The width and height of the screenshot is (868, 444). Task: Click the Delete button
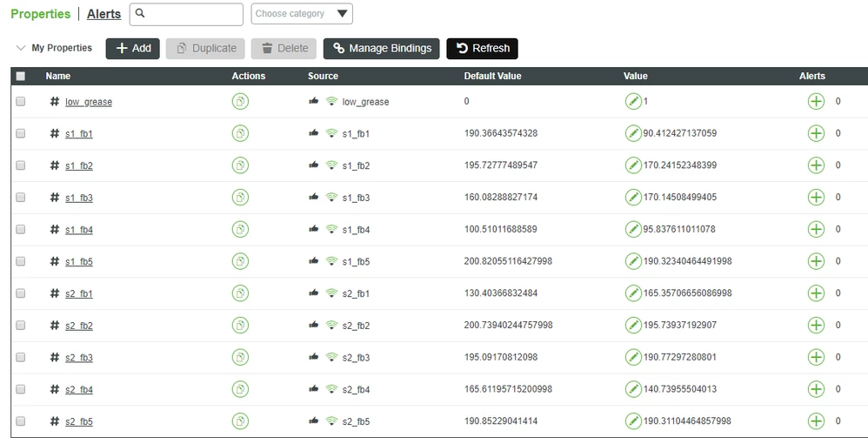click(x=284, y=48)
